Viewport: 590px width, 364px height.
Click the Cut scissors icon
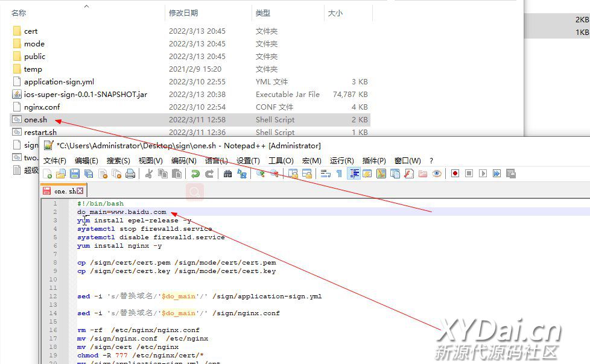click(x=148, y=174)
